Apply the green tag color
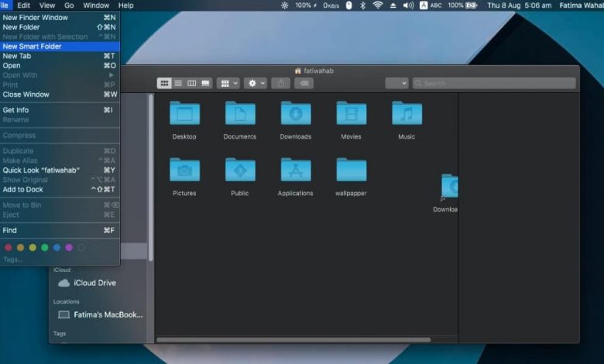The width and height of the screenshot is (604, 364). [x=45, y=248]
